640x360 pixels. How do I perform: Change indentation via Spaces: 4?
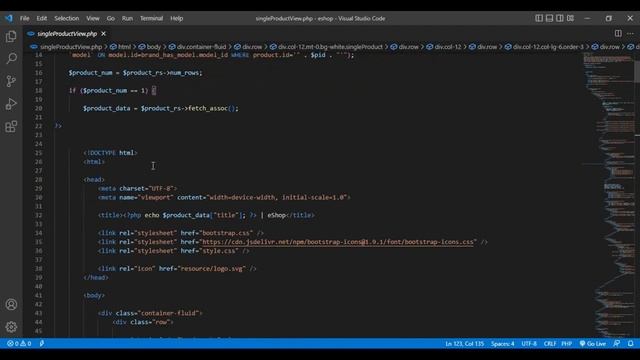click(x=502, y=344)
